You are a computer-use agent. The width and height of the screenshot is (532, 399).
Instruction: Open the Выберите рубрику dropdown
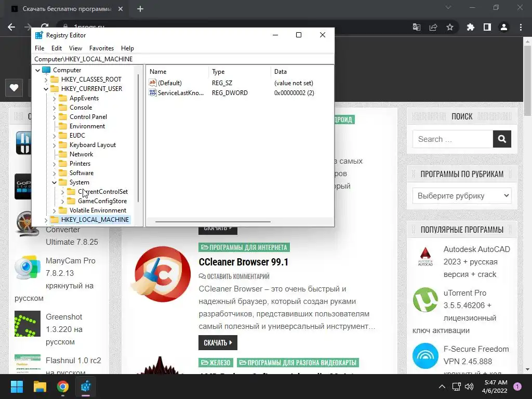pos(462,196)
